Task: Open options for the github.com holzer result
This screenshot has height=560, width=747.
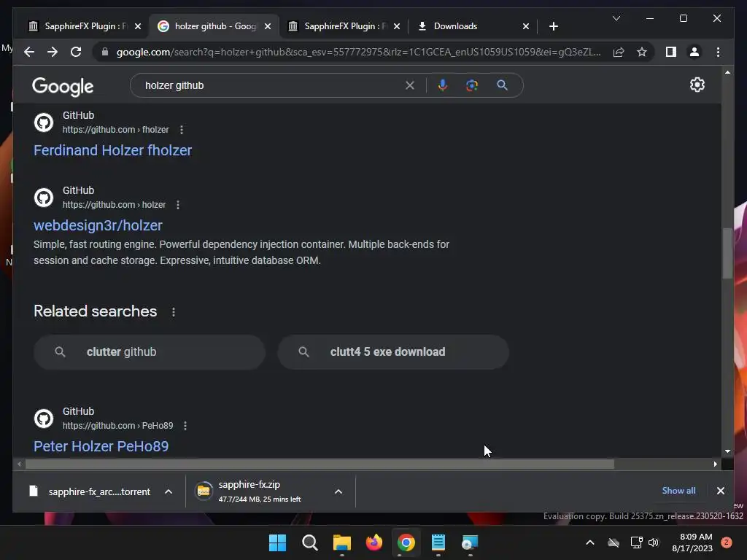Action: pos(178,205)
